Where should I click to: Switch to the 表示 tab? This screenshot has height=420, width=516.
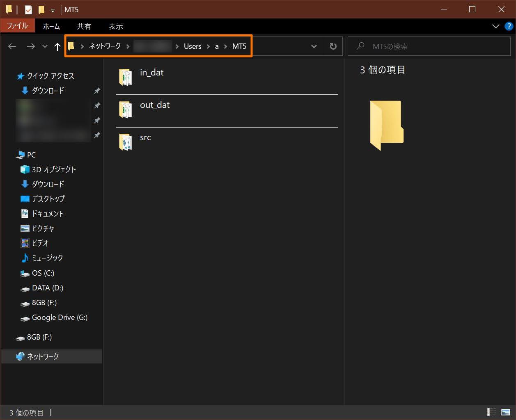[x=115, y=26]
